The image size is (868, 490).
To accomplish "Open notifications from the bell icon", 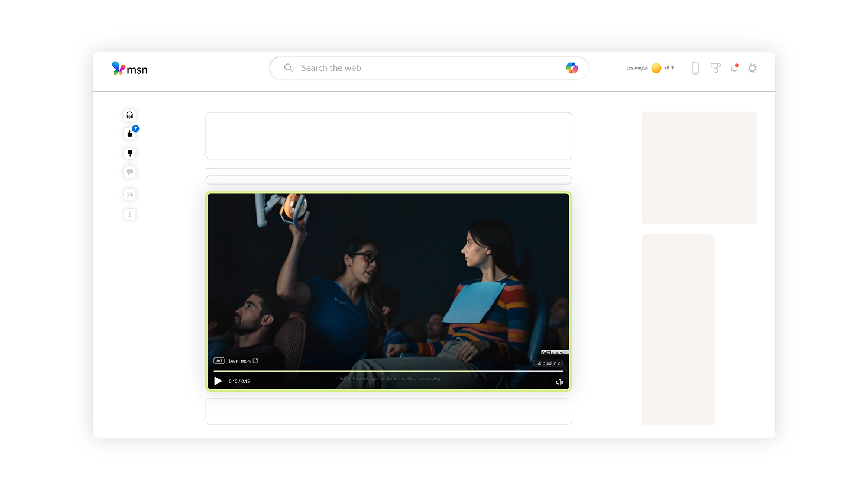I will [734, 68].
